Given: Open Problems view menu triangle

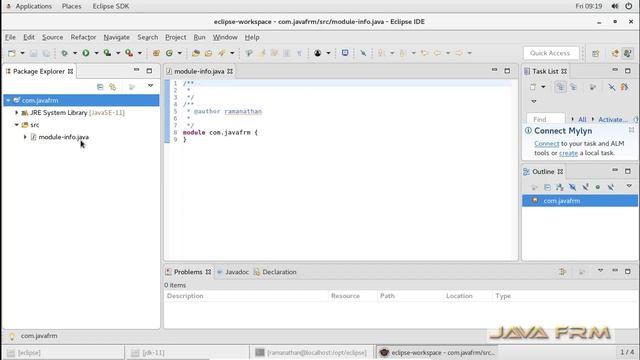Looking at the screenshot, I should tap(600, 271).
